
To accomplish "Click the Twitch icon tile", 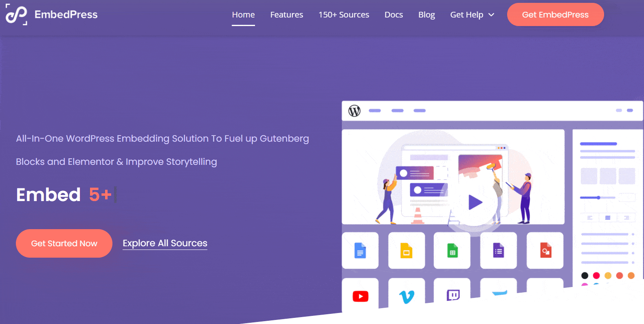I will (x=452, y=291).
